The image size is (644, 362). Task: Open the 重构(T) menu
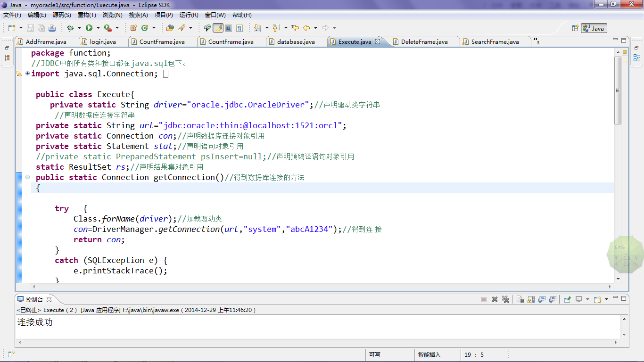click(87, 15)
